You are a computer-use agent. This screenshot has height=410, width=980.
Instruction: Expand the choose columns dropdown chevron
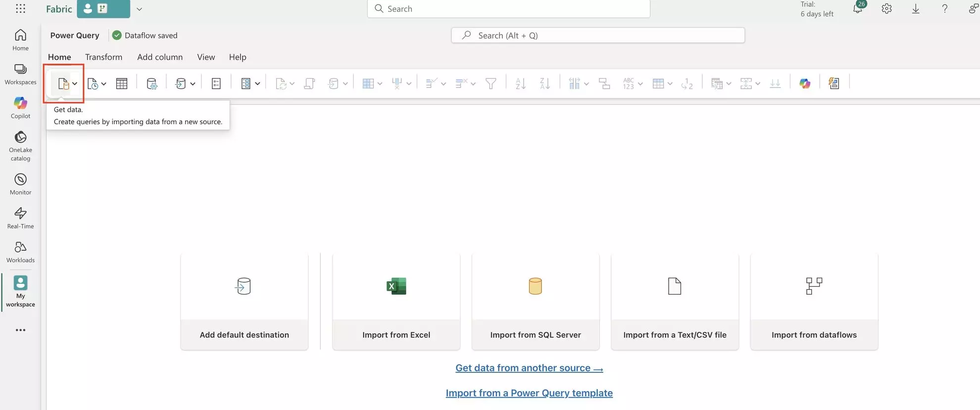380,84
